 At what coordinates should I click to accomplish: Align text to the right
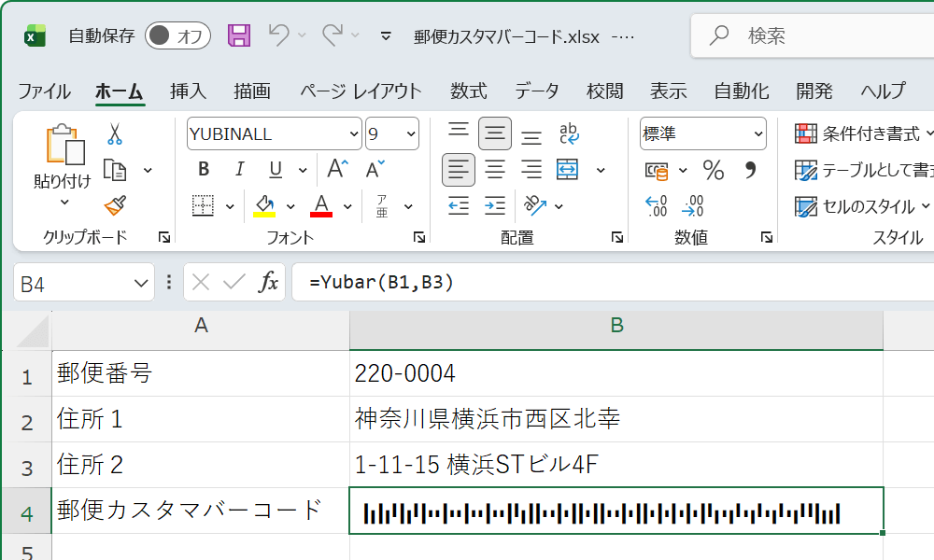click(x=531, y=170)
